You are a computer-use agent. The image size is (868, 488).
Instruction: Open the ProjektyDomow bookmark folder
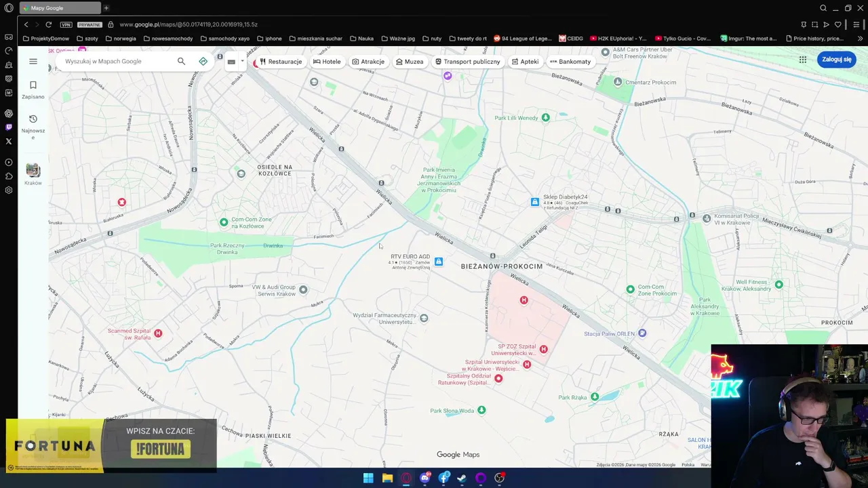click(45, 39)
